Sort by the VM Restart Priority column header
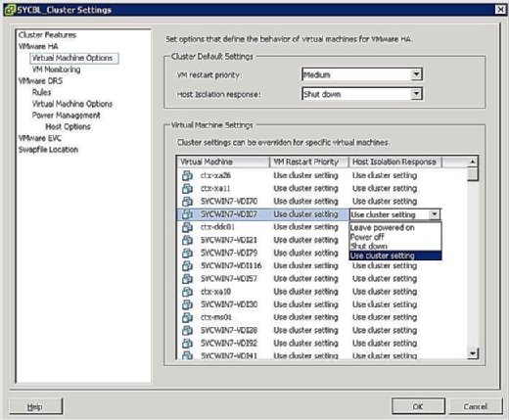Image resolution: width=509 pixels, height=420 pixels. pos(309,162)
